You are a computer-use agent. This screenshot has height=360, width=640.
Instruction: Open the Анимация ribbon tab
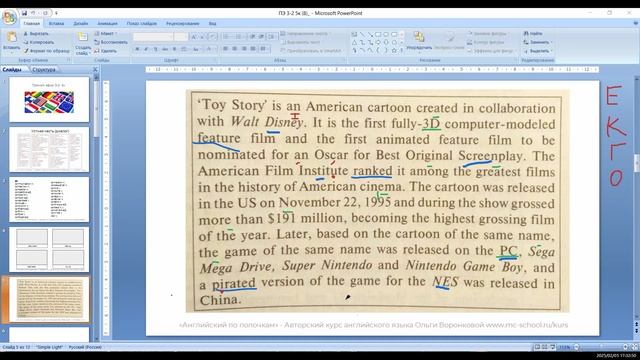pyautogui.click(x=107, y=24)
